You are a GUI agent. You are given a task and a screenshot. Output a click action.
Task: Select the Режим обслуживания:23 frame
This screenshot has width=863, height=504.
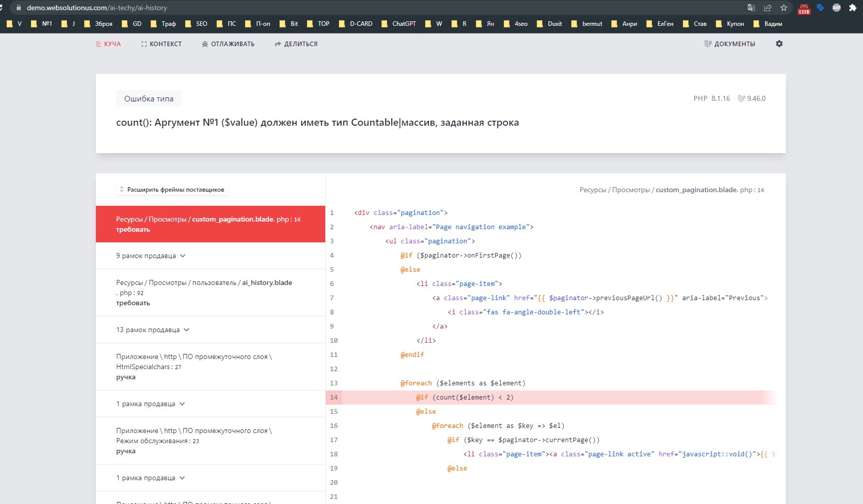click(x=211, y=441)
